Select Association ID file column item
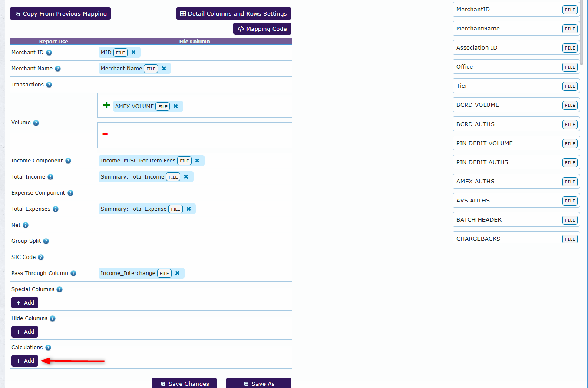 click(x=516, y=48)
